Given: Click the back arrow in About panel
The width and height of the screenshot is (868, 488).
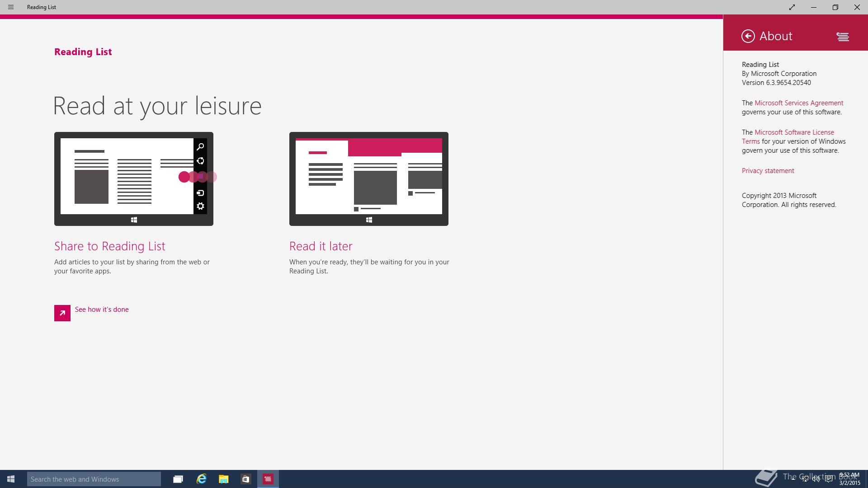Looking at the screenshot, I should (748, 36).
